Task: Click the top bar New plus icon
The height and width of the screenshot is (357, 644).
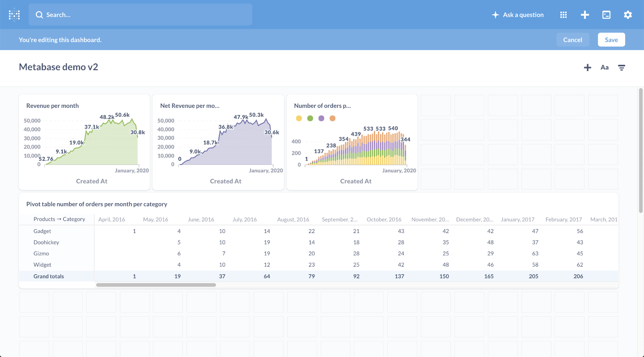Action: (585, 15)
